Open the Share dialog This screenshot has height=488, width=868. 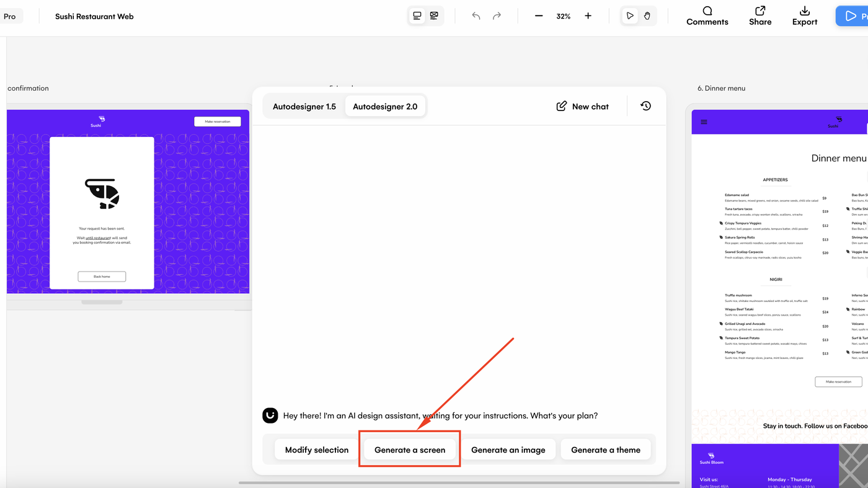[x=760, y=16]
